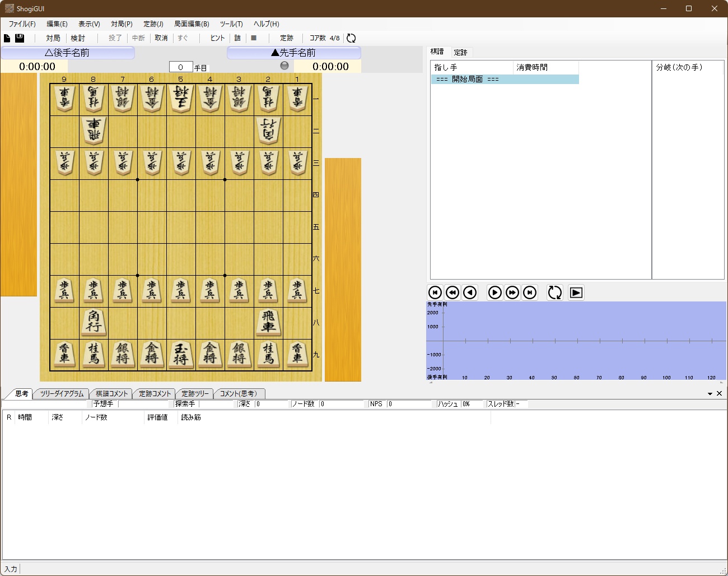Image resolution: width=728 pixels, height=576 pixels.
Task: Step back one move using the left-arrow icon
Action: (470, 292)
